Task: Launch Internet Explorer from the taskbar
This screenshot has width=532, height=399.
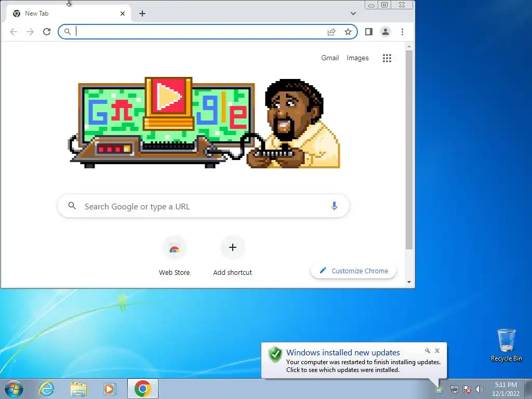Action: pyautogui.click(x=46, y=389)
